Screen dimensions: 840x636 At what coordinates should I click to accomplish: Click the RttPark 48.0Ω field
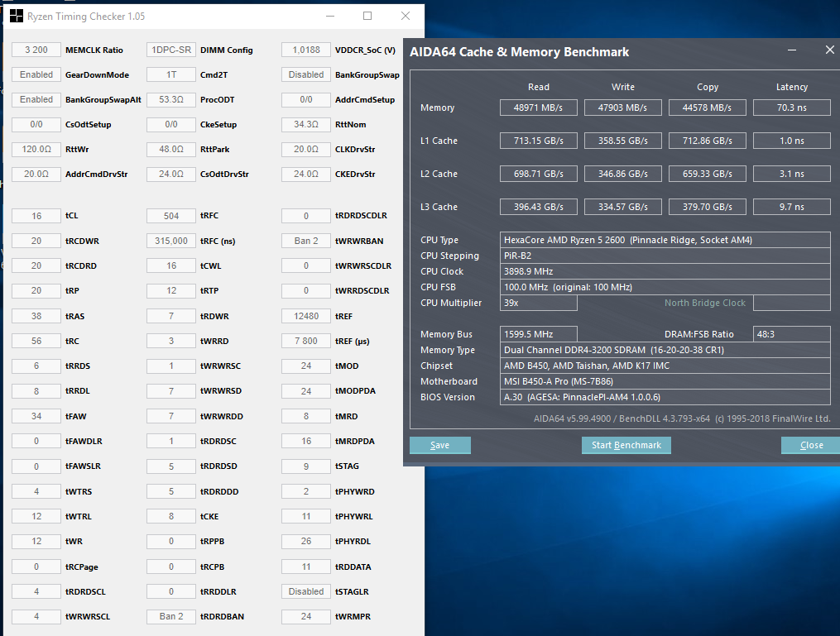171,150
